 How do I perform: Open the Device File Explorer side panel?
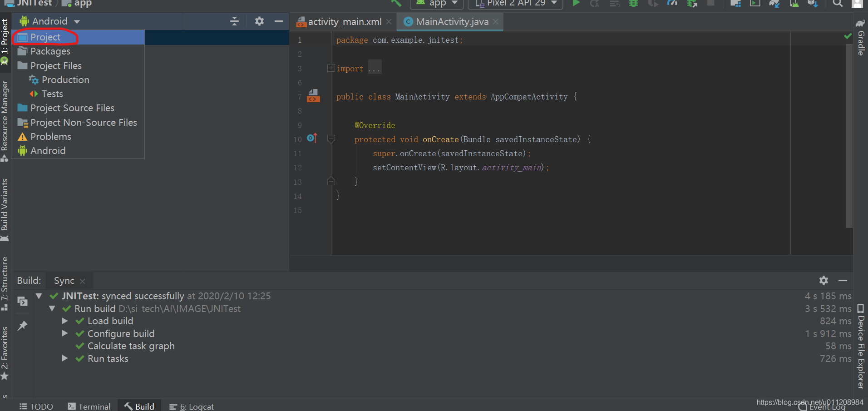click(x=860, y=347)
